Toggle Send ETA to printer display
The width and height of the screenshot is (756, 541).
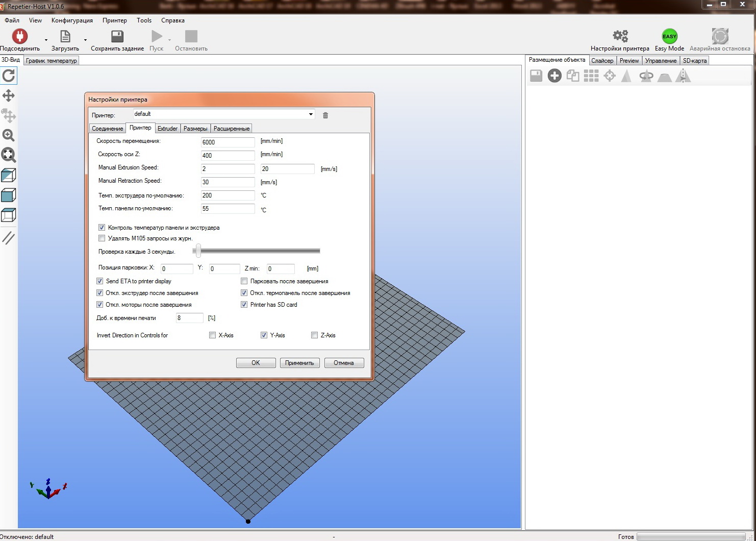coord(100,281)
